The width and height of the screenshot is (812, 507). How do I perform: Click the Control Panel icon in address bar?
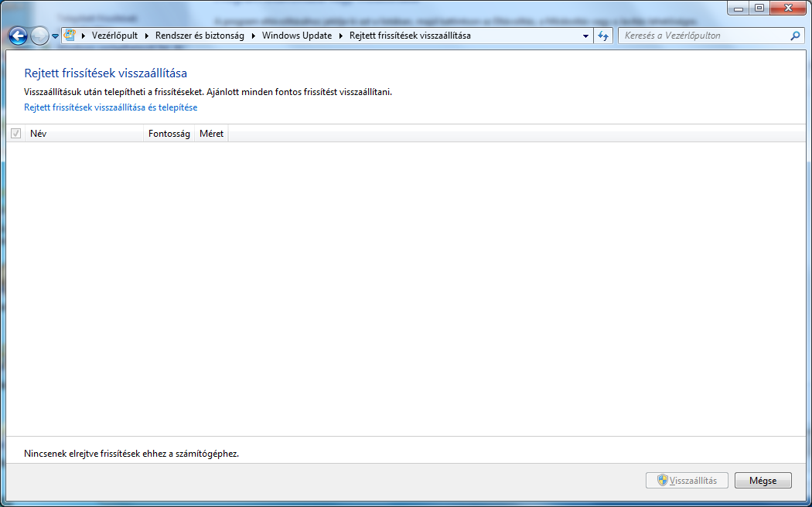point(70,36)
